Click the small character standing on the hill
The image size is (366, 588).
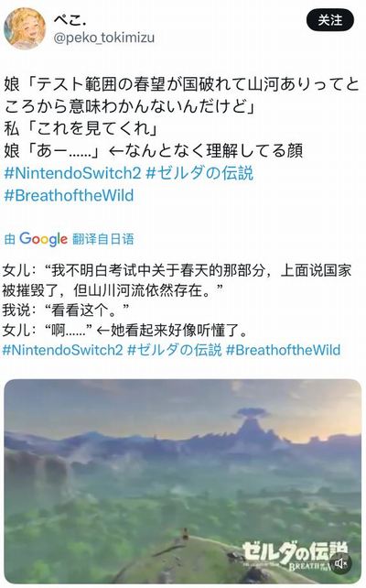click(185, 533)
